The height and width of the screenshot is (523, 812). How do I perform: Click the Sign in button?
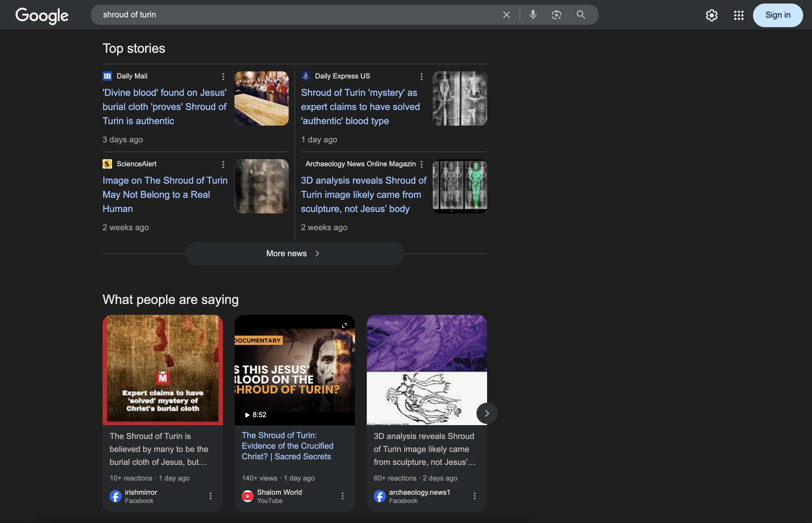coord(778,15)
